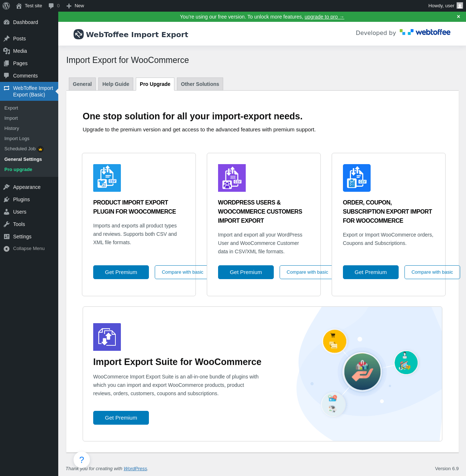
Task: Compare Order Coupon plugin with basic
Action: tap(432, 272)
